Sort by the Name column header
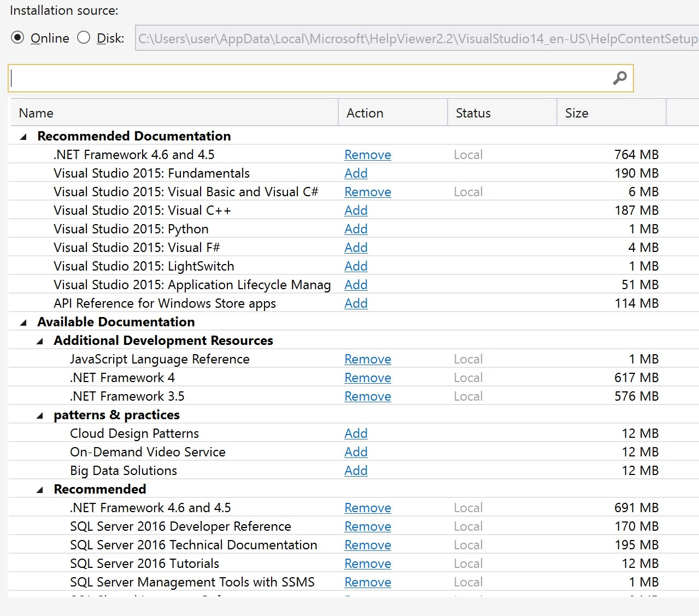Viewport: 699px width, 616px height. [x=174, y=113]
